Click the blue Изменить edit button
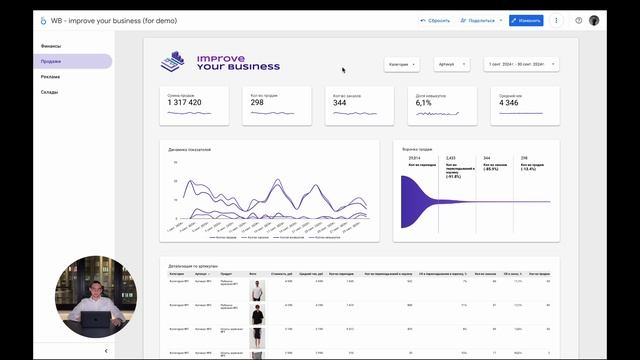 click(x=526, y=20)
